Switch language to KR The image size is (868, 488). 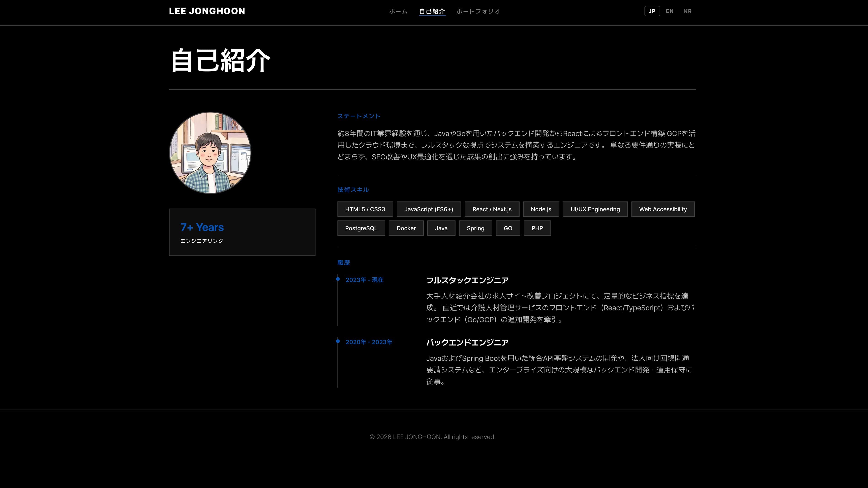coord(688,11)
